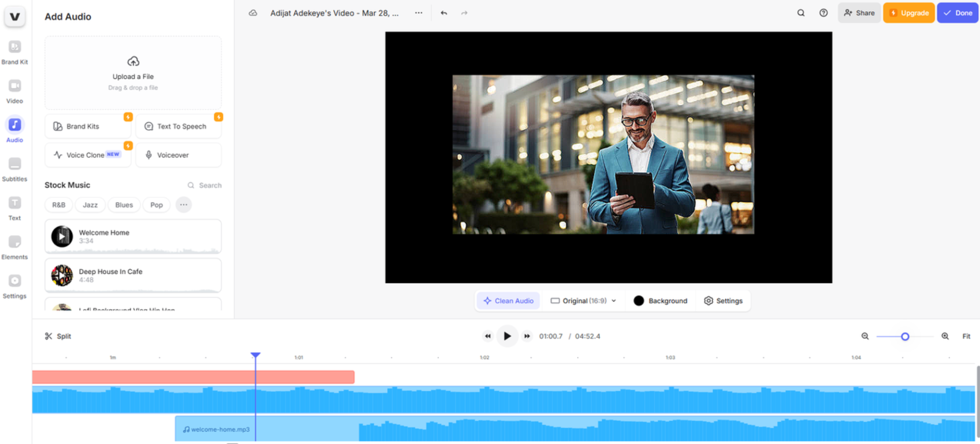Select the R&B genre filter
This screenshot has width=980, height=444.
58,205
